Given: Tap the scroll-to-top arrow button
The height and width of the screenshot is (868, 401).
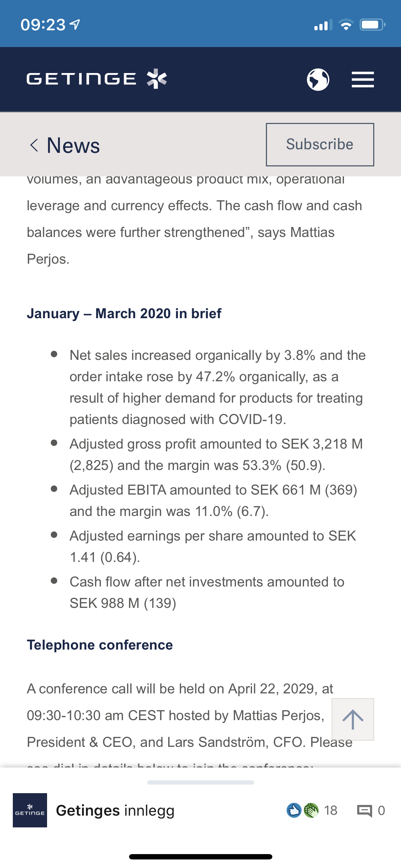Looking at the screenshot, I should point(353,719).
